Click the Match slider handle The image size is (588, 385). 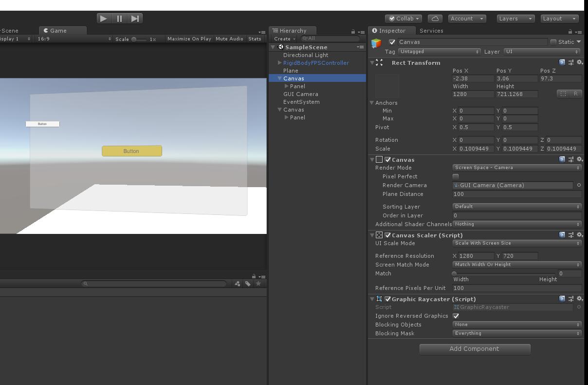[454, 273]
